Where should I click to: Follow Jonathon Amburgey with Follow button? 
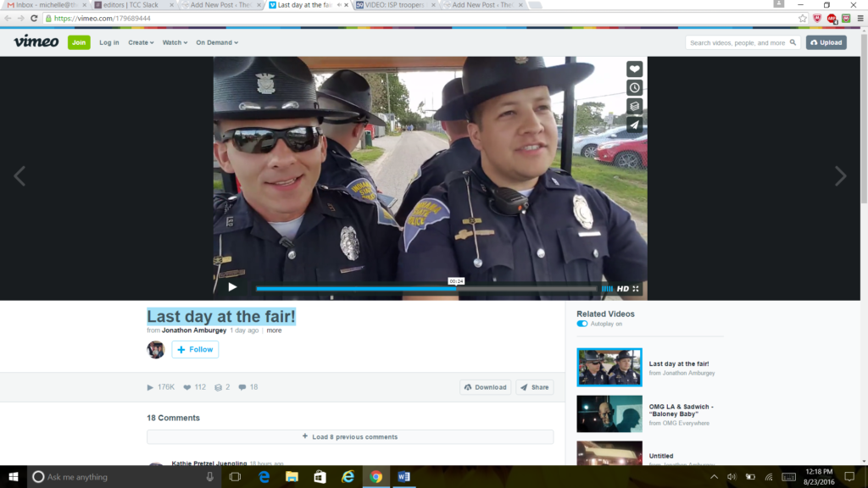tap(195, 349)
